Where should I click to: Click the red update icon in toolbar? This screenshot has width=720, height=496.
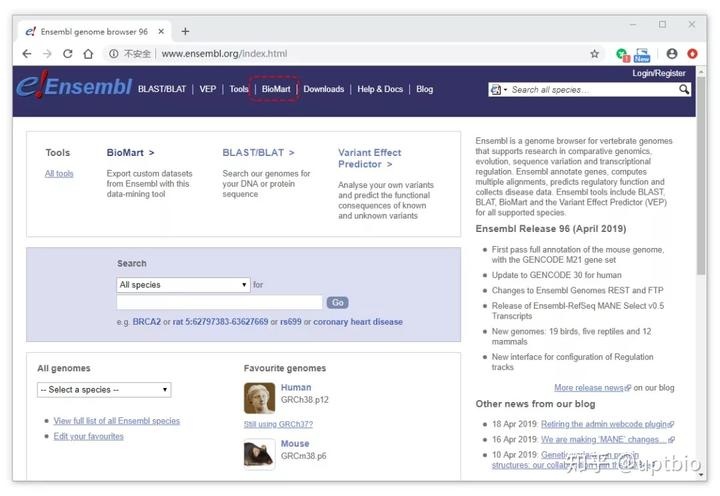point(692,54)
